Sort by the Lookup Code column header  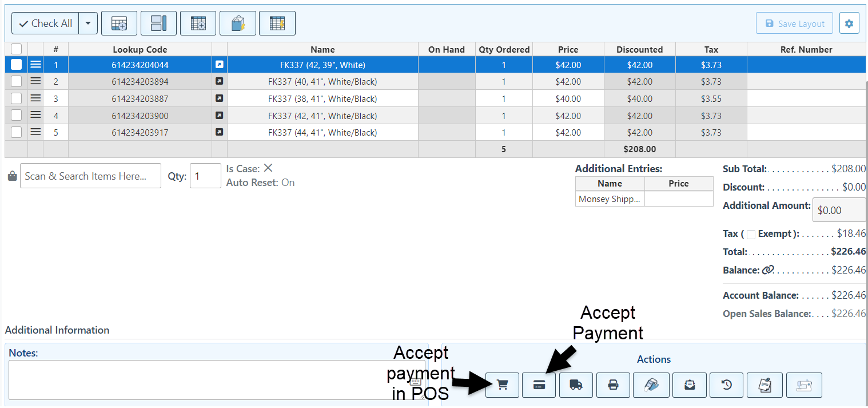[140, 50]
